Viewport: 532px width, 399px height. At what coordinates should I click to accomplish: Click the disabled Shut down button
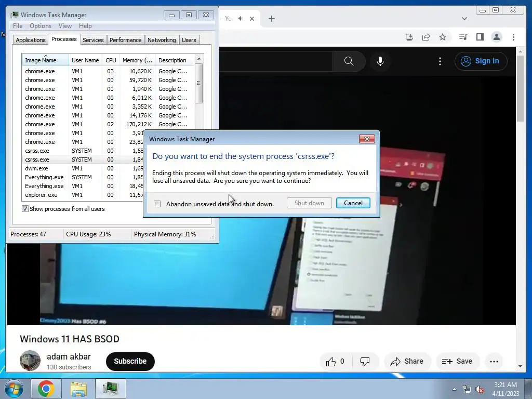[x=309, y=203]
